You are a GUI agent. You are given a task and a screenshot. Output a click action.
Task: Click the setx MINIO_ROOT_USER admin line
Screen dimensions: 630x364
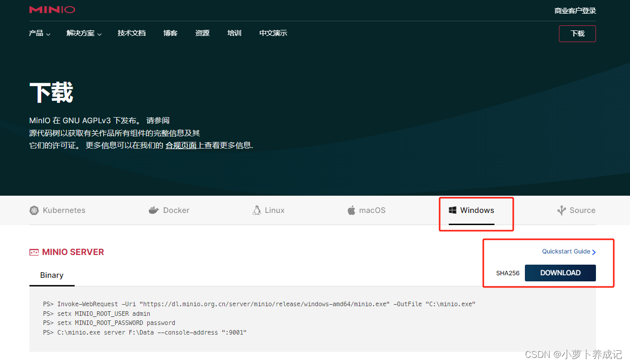96,313
